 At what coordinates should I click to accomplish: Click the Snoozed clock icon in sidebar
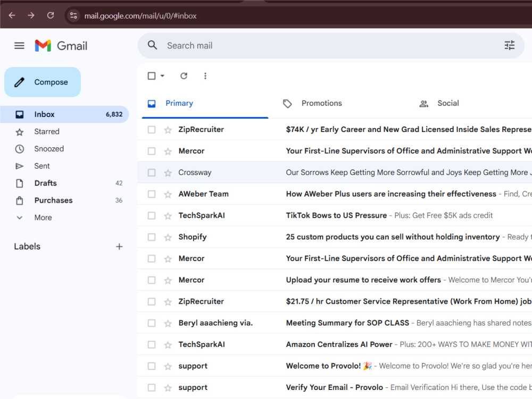[x=19, y=149]
